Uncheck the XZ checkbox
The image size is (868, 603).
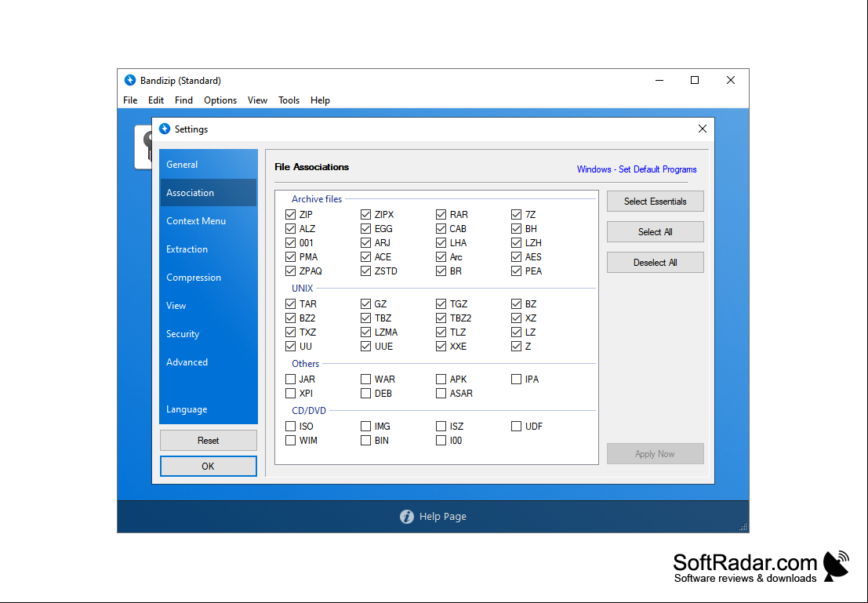coord(517,318)
